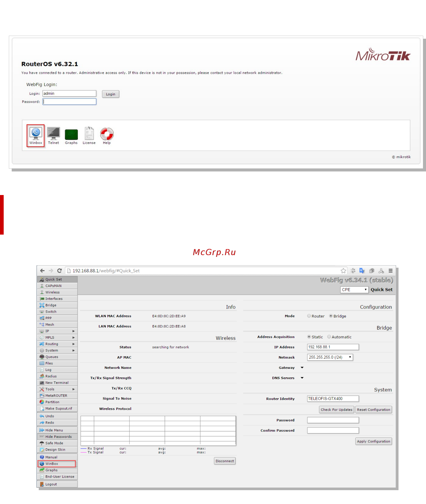
Task: Open the Mesh sidebar icon
Action: point(42,325)
